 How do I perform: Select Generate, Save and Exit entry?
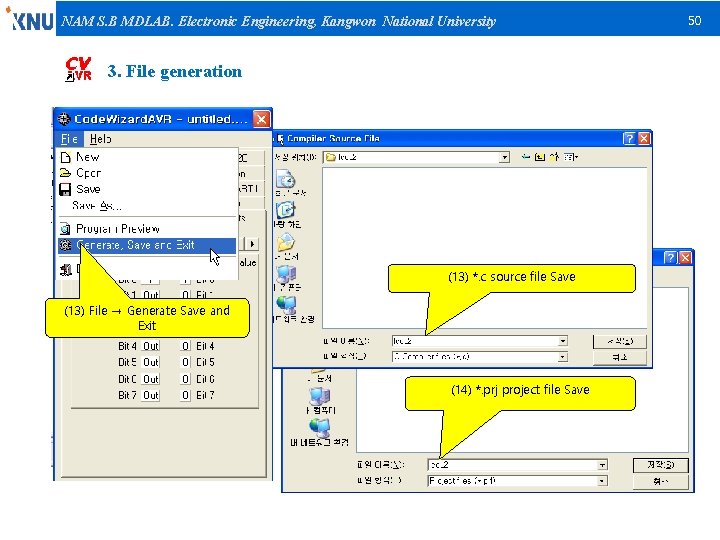pyautogui.click(x=147, y=245)
